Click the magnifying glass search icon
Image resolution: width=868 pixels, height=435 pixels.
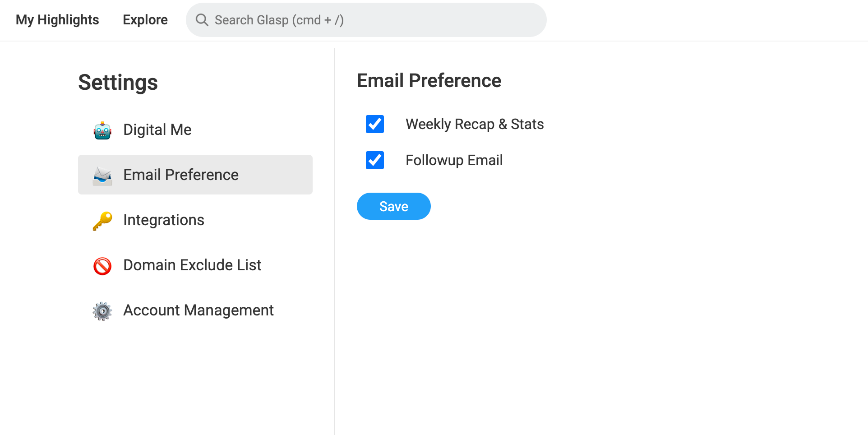click(x=202, y=20)
